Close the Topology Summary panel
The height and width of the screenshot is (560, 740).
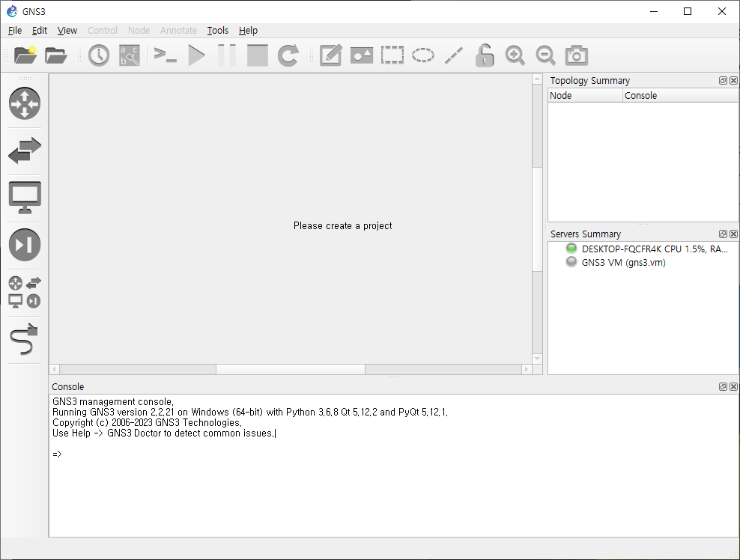[733, 81]
